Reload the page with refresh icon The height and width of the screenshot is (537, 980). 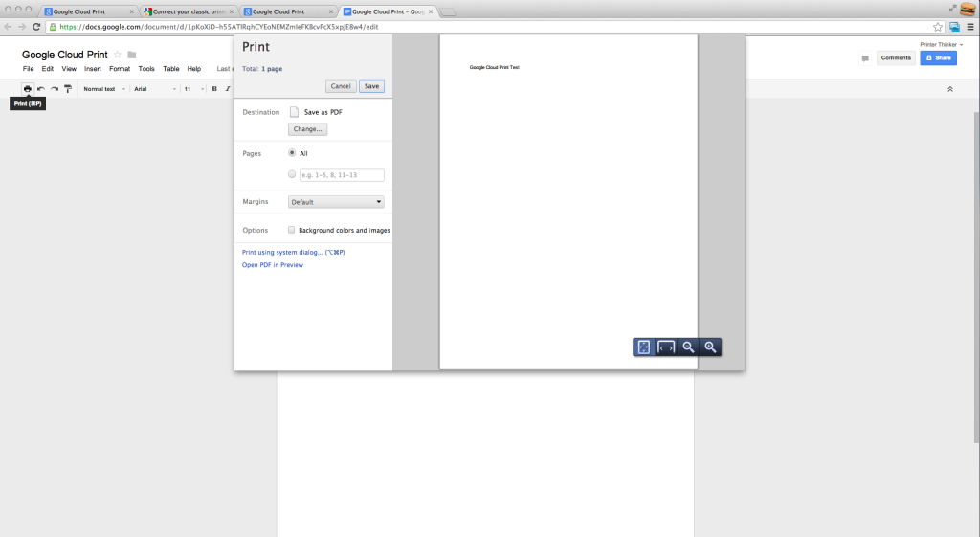tap(36, 27)
